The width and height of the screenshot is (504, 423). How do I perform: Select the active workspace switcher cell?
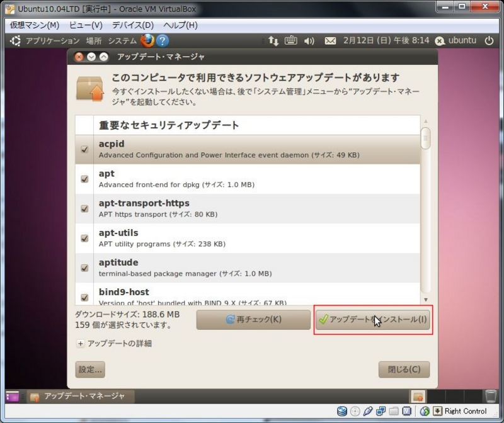[418, 397]
